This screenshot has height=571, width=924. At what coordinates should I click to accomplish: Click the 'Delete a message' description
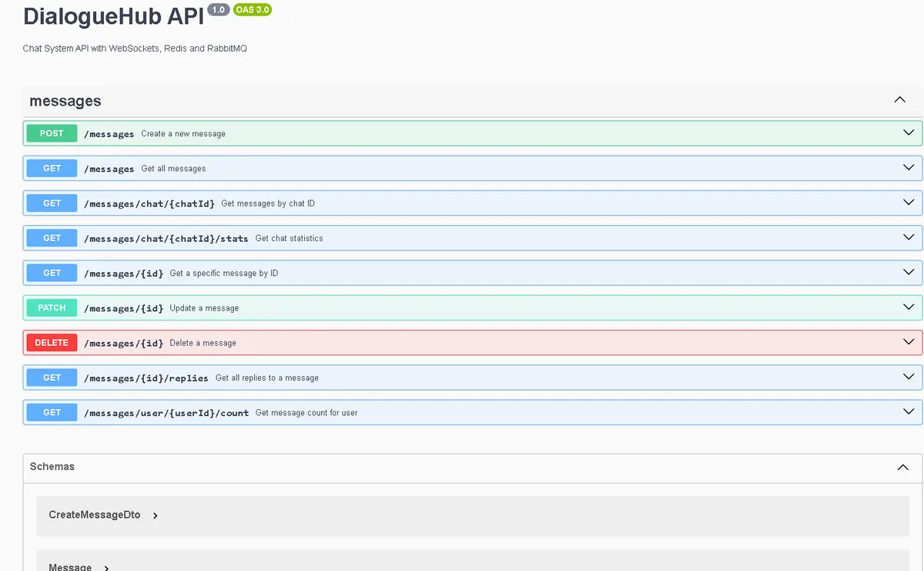click(203, 343)
